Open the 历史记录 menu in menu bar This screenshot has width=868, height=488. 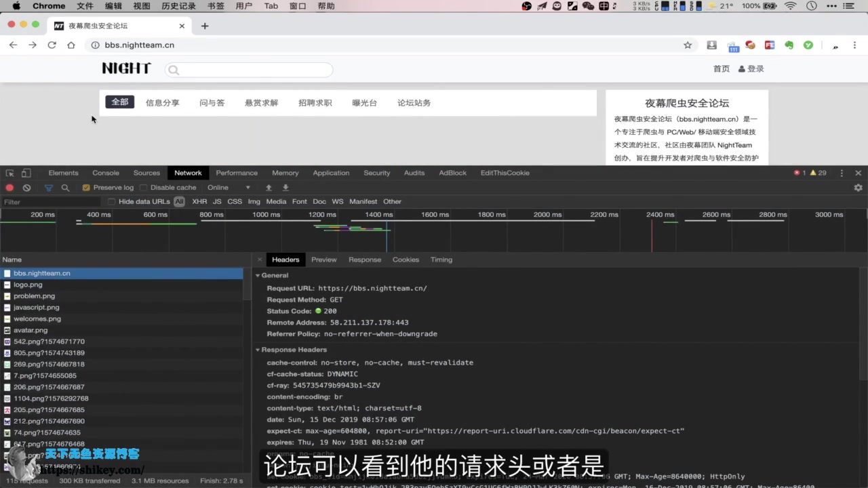click(x=178, y=6)
